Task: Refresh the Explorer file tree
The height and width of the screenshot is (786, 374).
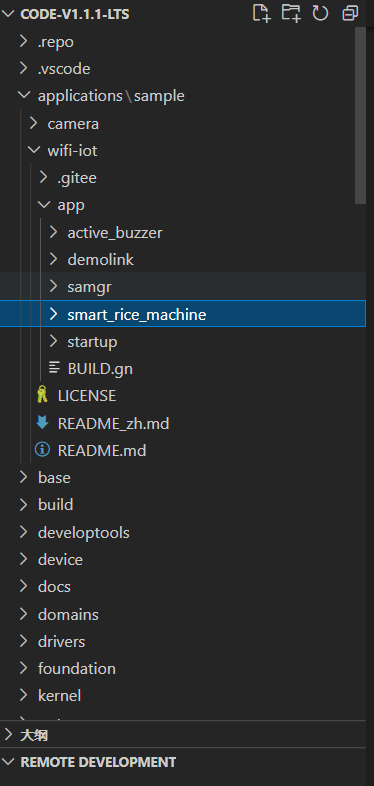Action: tap(320, 13)
